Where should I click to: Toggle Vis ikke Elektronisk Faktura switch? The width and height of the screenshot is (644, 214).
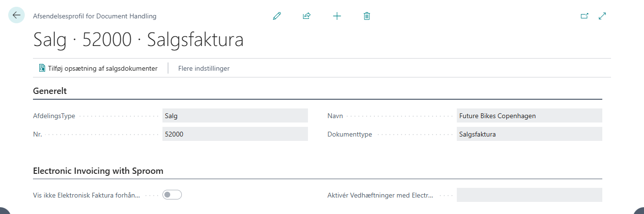pos(172,195)
